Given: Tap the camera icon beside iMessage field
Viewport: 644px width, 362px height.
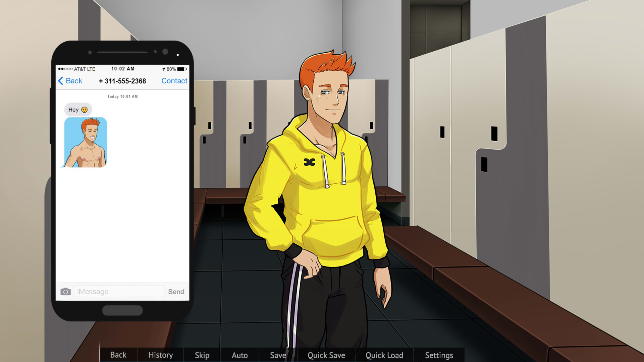Looking at the screenshot, I should [65, 292].
